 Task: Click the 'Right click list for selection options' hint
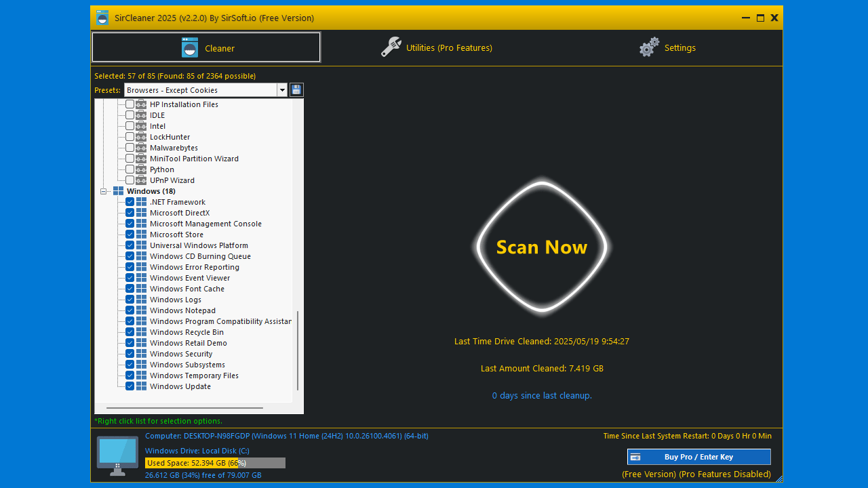(158, 421)
